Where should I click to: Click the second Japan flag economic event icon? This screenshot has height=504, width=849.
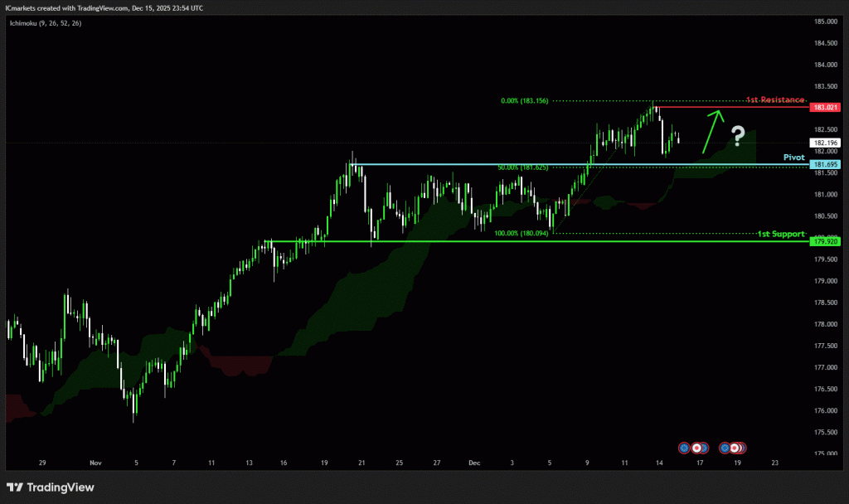tap(736, 447)
